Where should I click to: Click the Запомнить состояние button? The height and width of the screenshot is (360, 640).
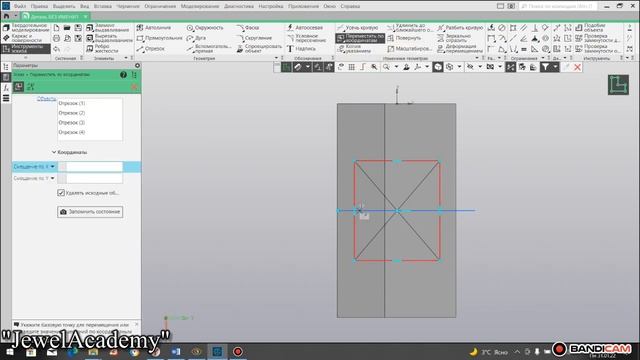click(90, 211)
